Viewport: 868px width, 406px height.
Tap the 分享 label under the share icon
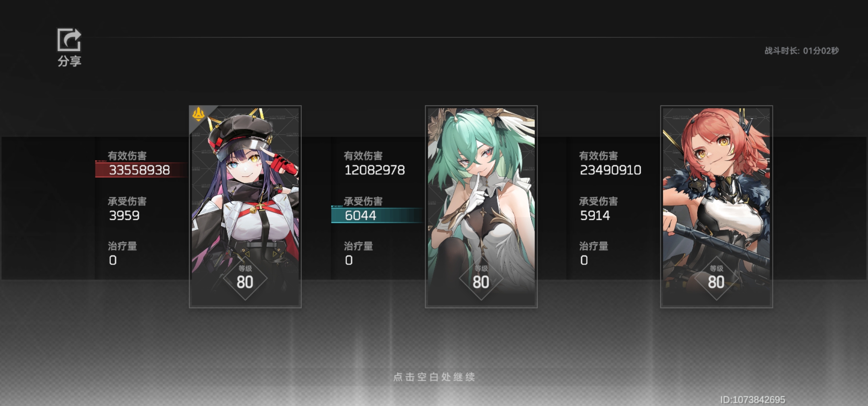click(x=70, y=61)
